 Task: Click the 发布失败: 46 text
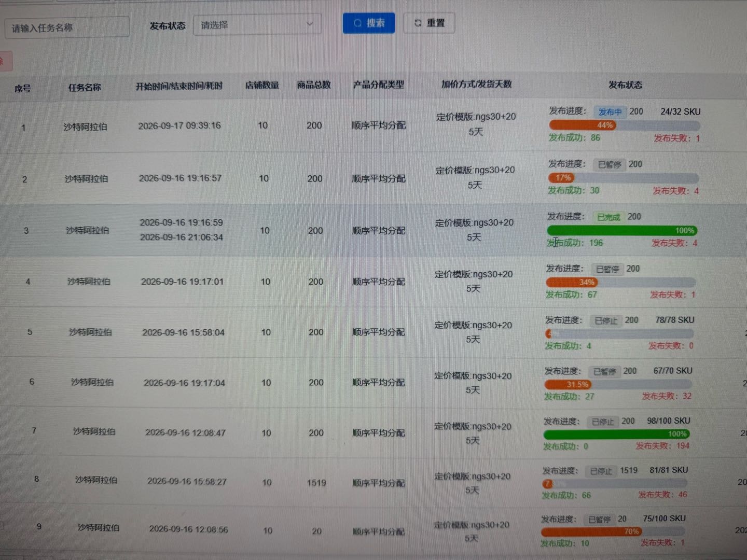coord(662,495)
